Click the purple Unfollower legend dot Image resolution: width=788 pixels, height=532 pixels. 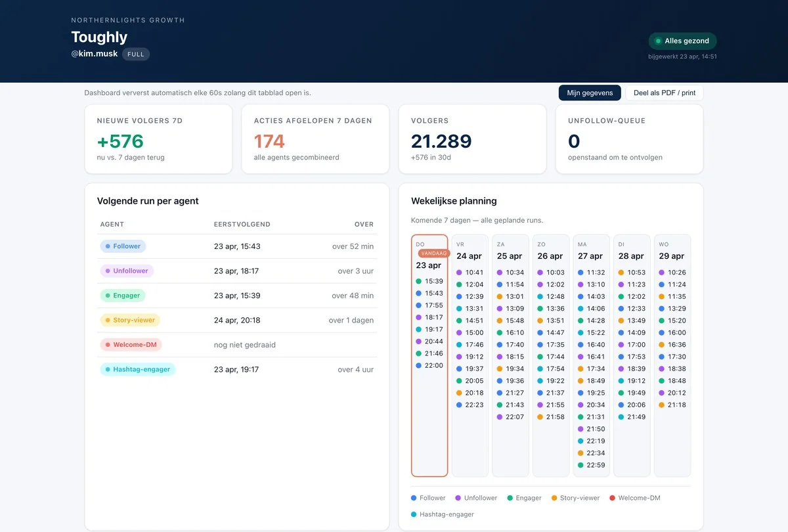tap(458, 498)
